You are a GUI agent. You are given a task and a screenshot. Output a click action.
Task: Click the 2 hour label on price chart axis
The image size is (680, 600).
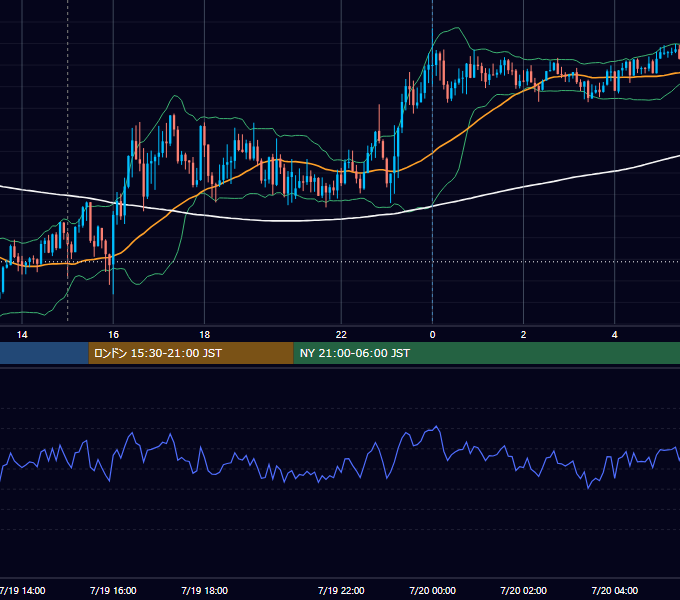click(x=523, y=335)
